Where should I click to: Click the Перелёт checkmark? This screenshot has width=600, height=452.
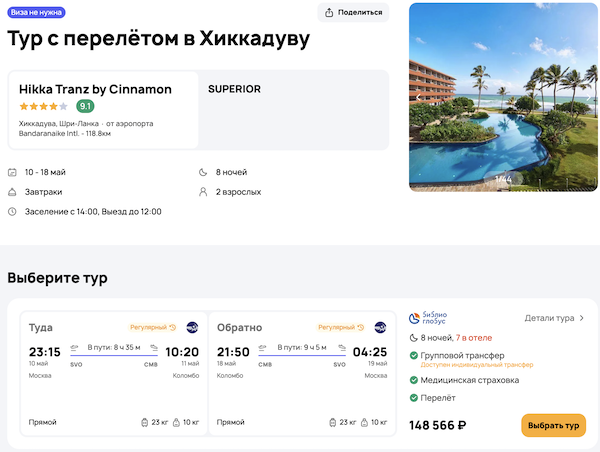point(414,399)
